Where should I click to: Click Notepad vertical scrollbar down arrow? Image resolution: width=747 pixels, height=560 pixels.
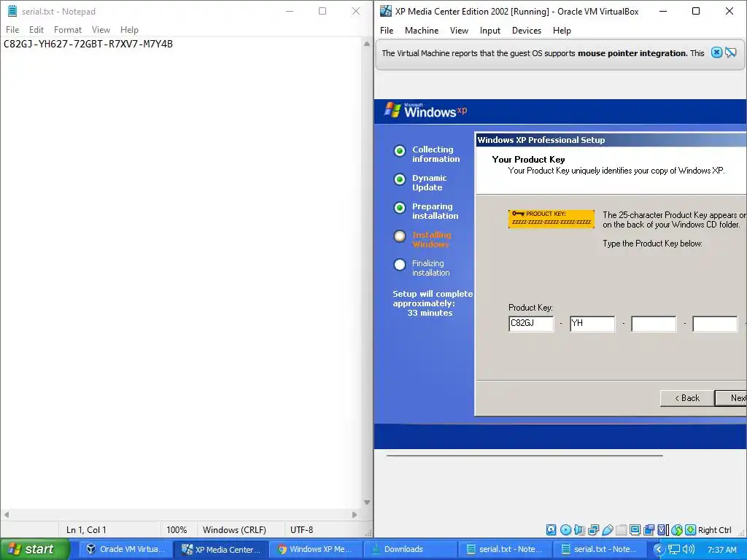(366, 502)
